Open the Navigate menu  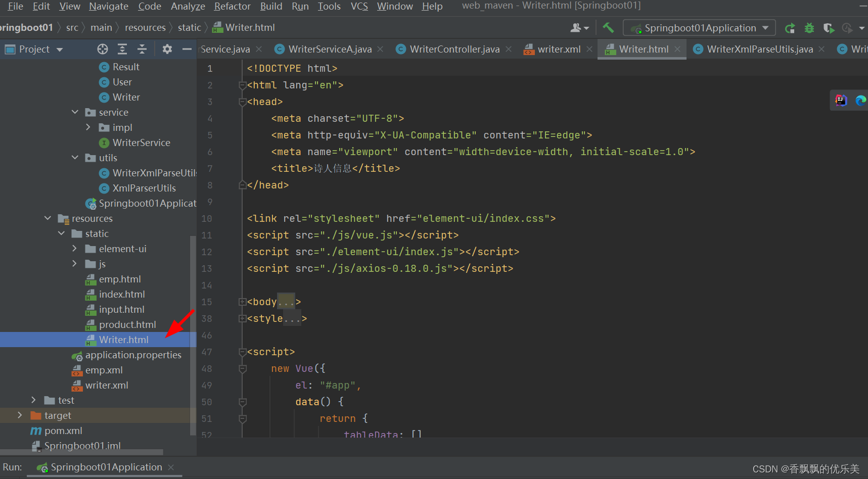click(109, 6)
